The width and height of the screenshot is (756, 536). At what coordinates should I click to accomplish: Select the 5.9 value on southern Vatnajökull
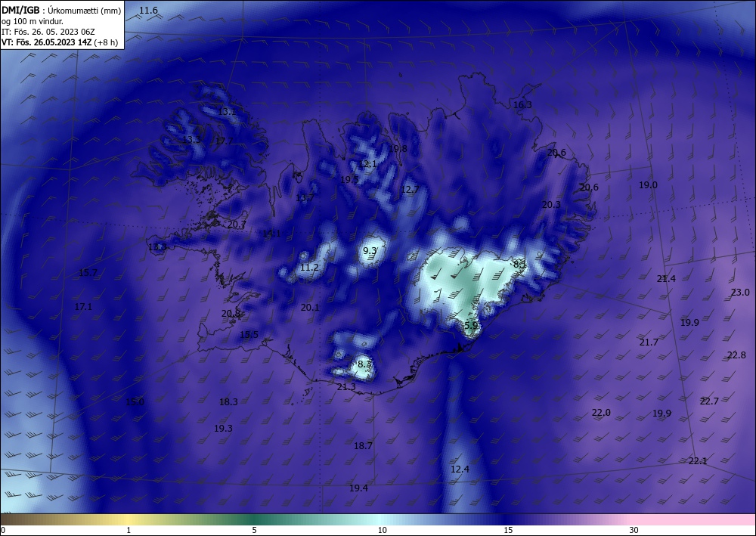tap(471, 325)
